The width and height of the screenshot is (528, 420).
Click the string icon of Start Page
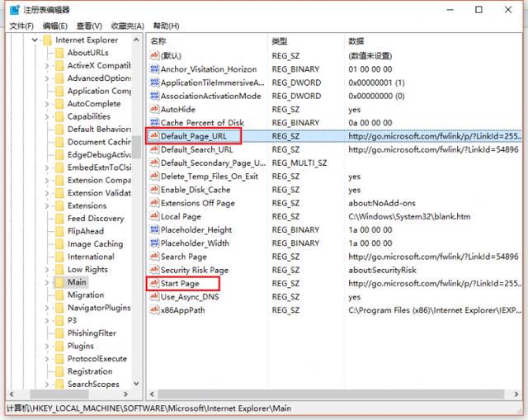[154, 283]
